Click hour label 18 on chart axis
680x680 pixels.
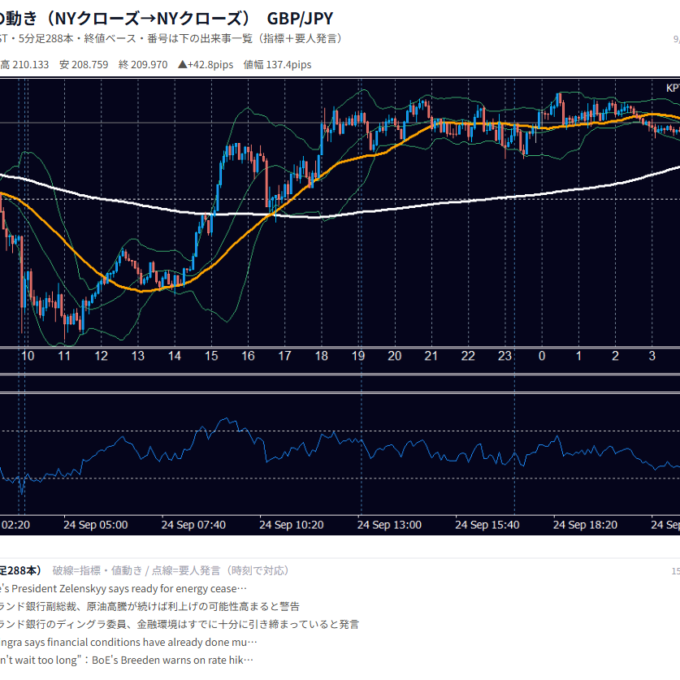(321, 356)
